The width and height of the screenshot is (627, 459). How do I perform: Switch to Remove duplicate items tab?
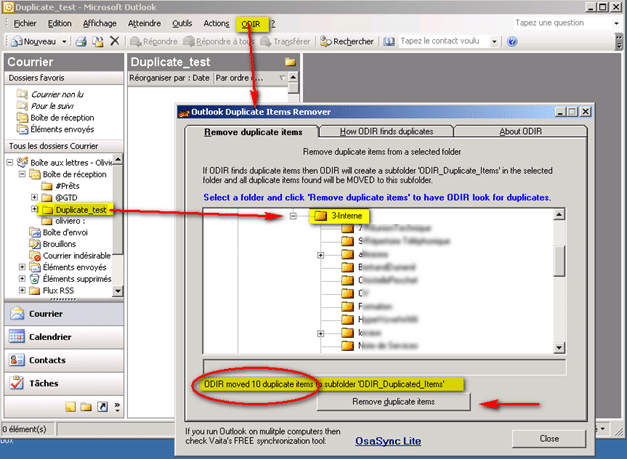[x=253, y=132]
